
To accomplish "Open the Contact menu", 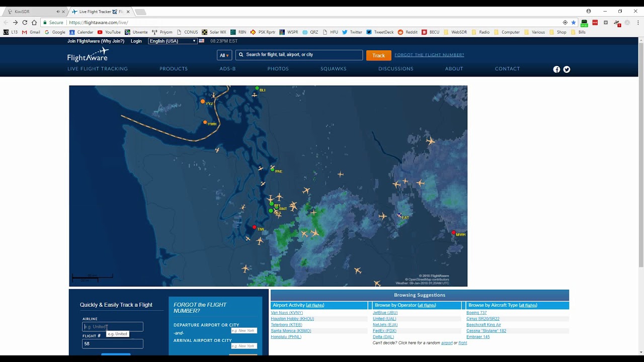I will 507,69.
